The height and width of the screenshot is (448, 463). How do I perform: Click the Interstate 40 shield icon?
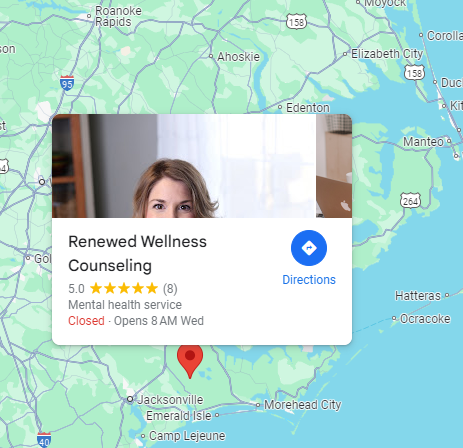point(44,440)
